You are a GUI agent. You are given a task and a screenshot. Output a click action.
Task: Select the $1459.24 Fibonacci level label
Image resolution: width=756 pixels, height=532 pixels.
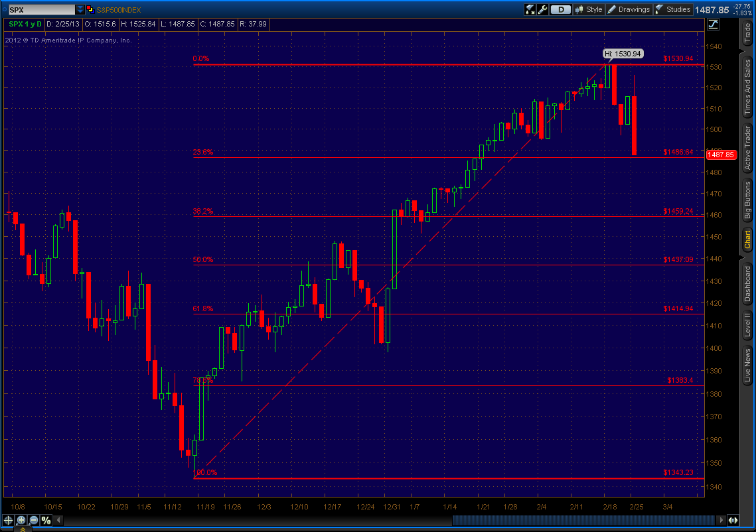click(x=678, y=211)
